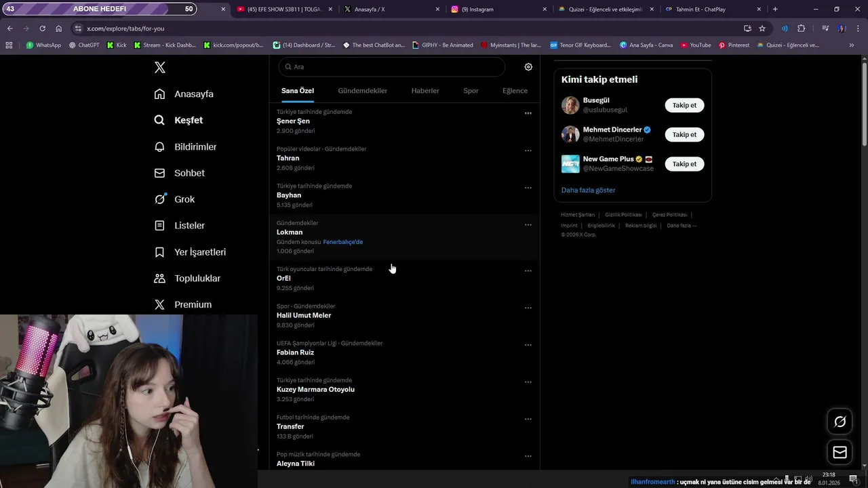Open Çerez Politikası footer link

[669, 215]
